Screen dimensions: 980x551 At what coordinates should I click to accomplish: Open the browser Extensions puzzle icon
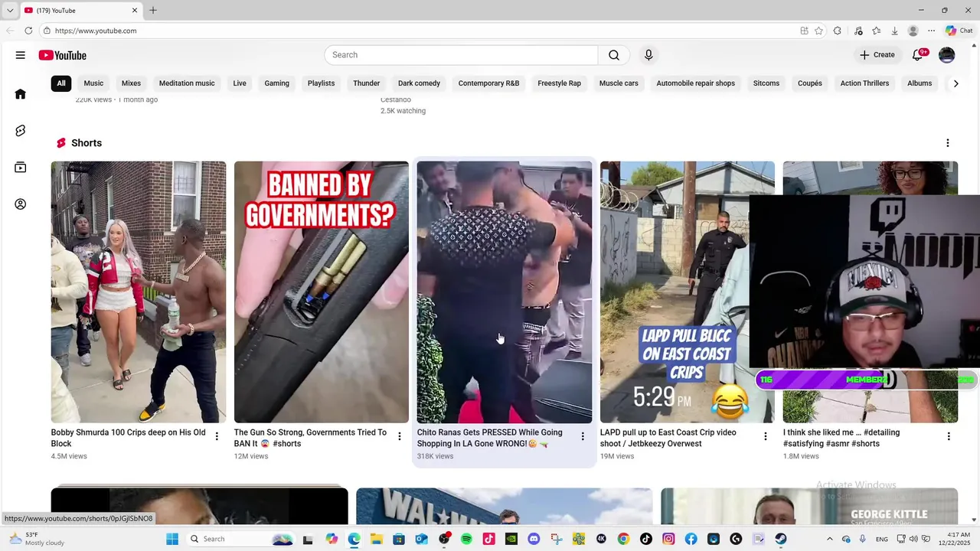pos(838,31)
